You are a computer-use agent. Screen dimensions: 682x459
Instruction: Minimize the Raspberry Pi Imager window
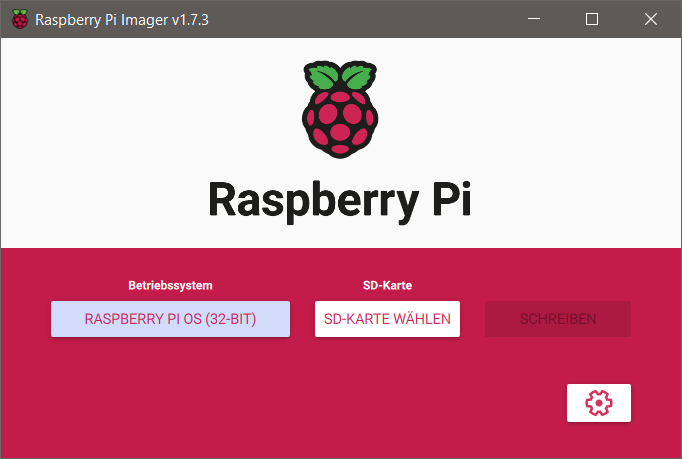[x=546, y=19]
